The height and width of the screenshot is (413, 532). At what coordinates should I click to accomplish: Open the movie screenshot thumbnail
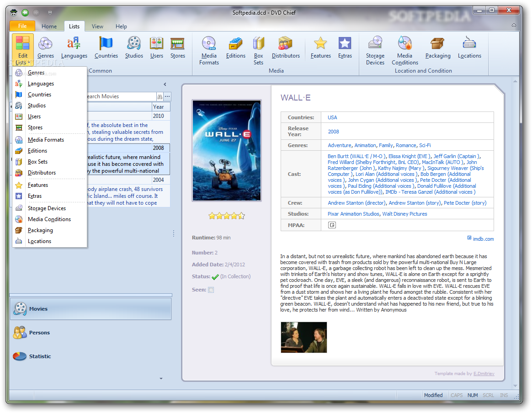tap(303, 337)
